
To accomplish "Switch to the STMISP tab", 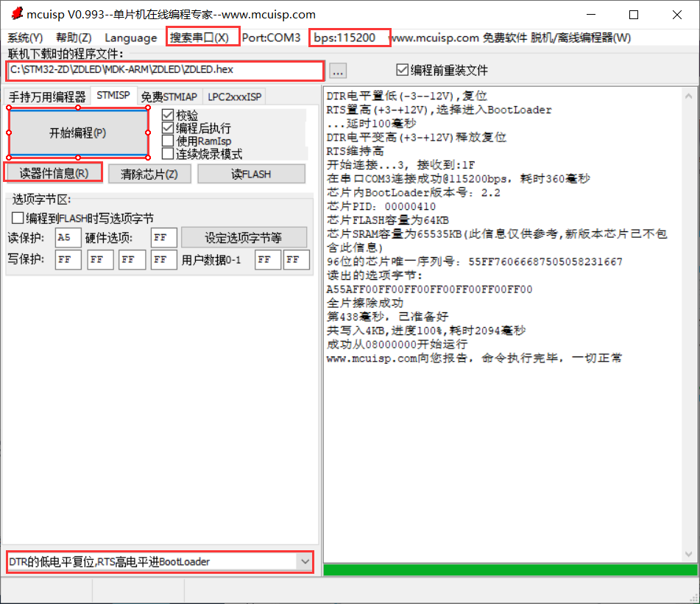I will click(x=113, y=95).
